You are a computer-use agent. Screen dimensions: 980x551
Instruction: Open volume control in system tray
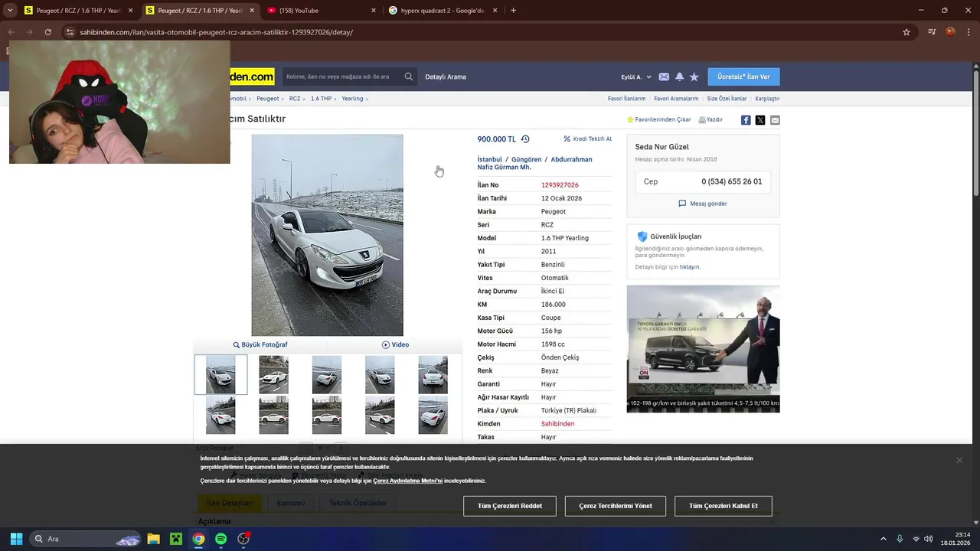929,539
